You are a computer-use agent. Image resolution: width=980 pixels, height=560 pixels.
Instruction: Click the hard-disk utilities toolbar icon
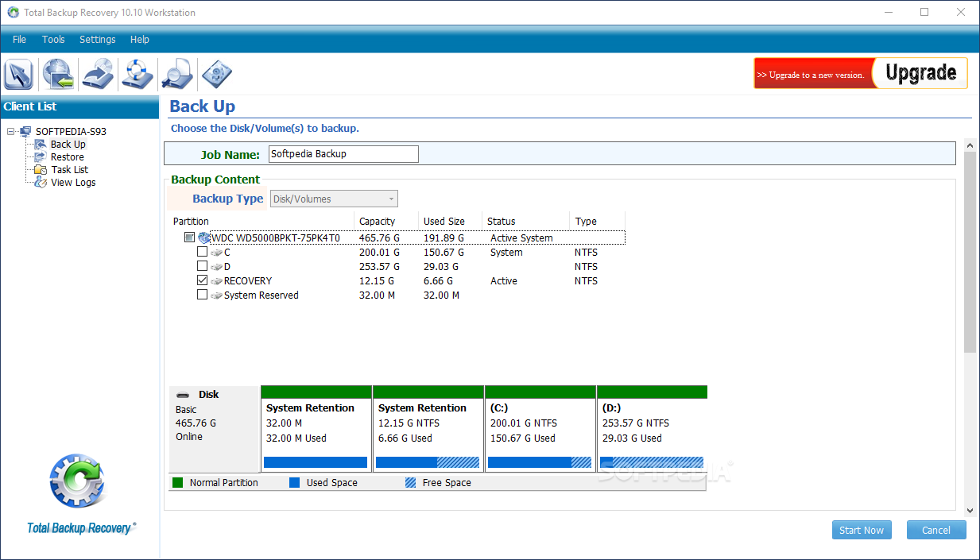click(x=216, y=74)
